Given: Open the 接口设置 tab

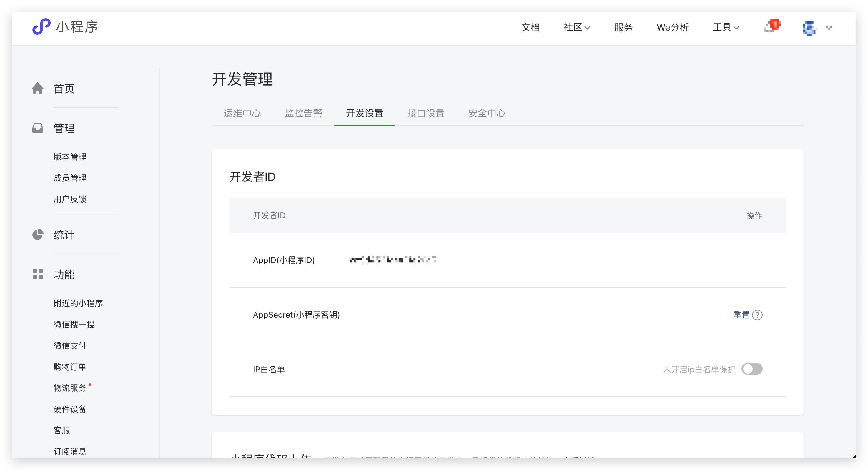Looking at the screenshot, I should [x=425, y=113].
